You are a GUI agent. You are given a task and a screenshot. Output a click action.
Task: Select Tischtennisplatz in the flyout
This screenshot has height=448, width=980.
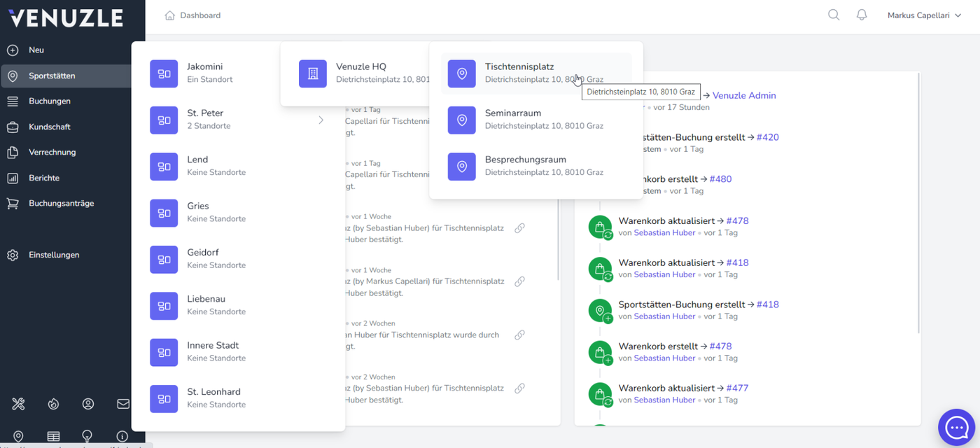click(x=536, y=73)
